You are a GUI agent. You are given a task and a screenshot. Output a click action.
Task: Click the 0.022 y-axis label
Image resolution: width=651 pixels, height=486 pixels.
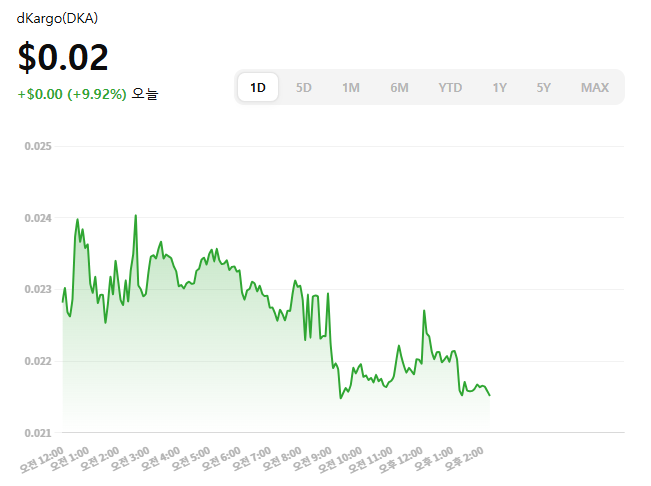tap(38, 361)
